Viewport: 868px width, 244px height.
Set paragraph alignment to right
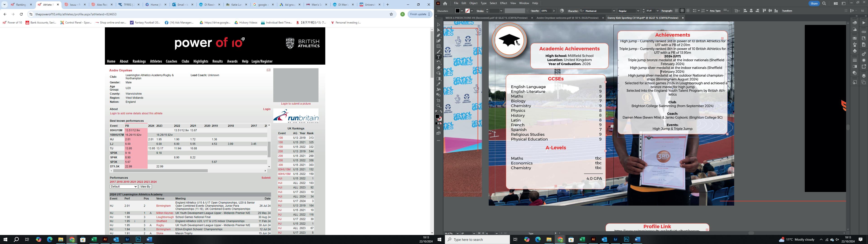tap(688, 11)
